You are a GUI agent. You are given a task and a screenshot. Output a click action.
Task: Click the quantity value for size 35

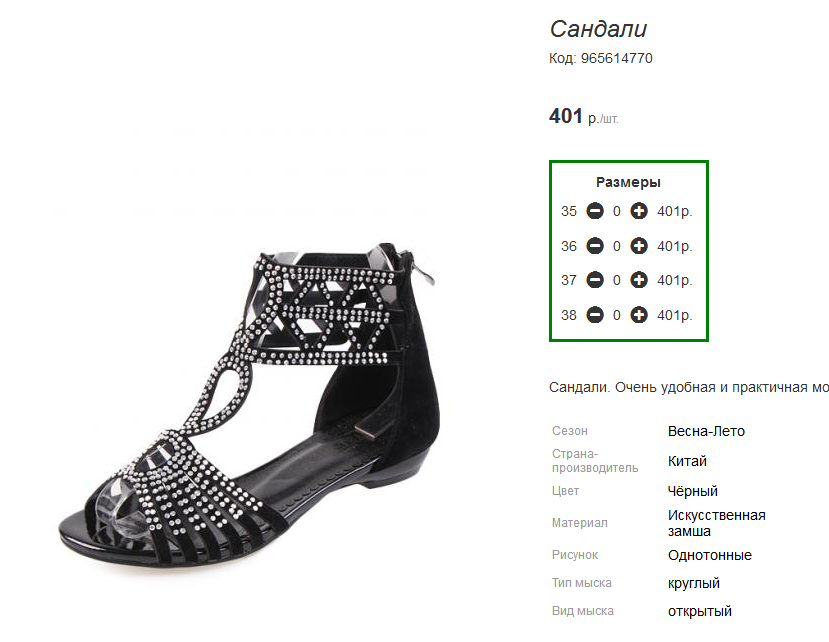point(616,212)
